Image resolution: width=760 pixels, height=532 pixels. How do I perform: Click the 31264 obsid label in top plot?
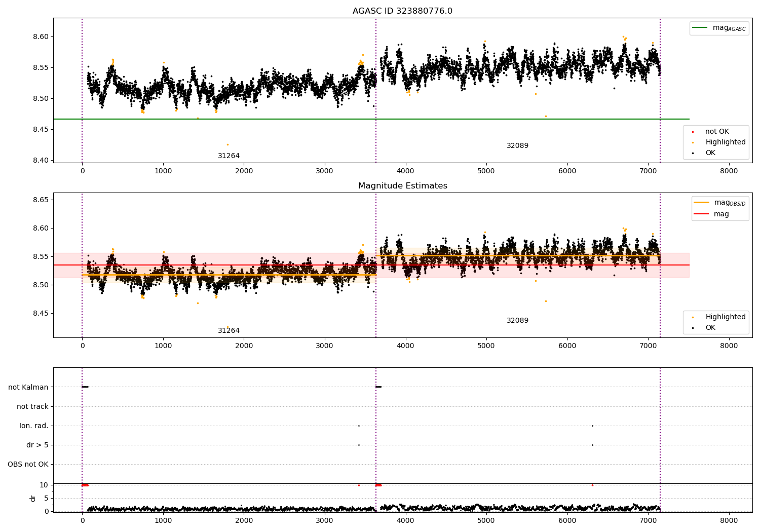tap(229, 156)
